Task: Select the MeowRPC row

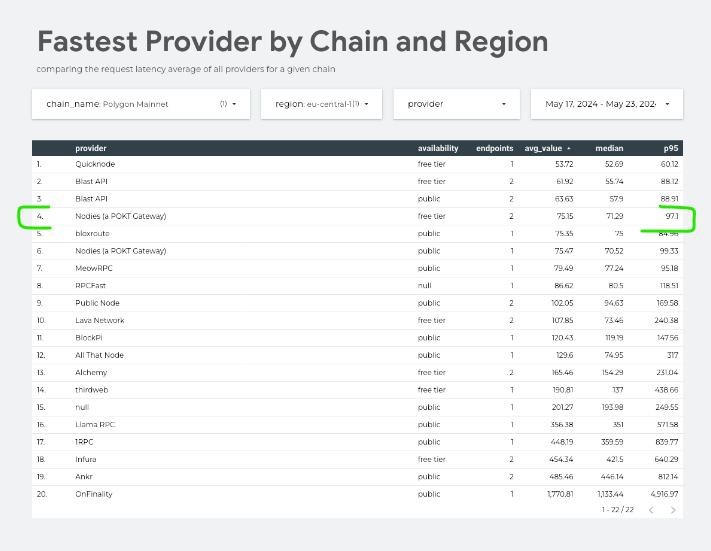Action: [x=92, y=268]
